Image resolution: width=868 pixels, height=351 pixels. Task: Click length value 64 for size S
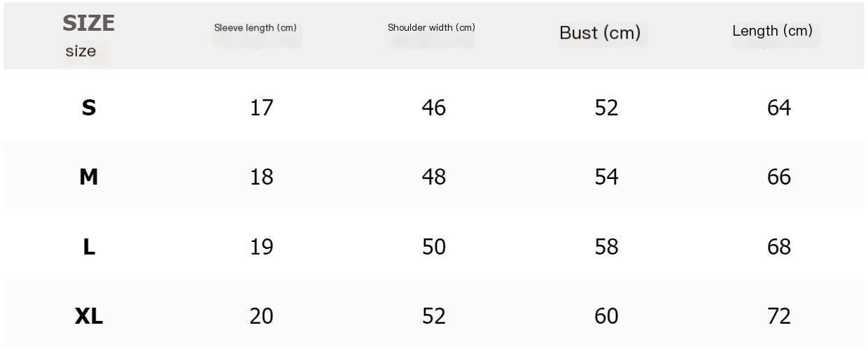tap(779, 108)
